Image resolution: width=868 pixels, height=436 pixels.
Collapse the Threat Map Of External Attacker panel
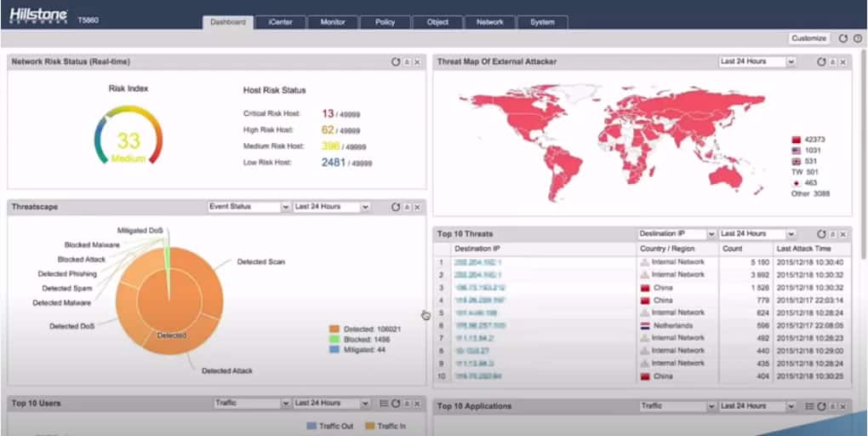(x=832, y=62)
